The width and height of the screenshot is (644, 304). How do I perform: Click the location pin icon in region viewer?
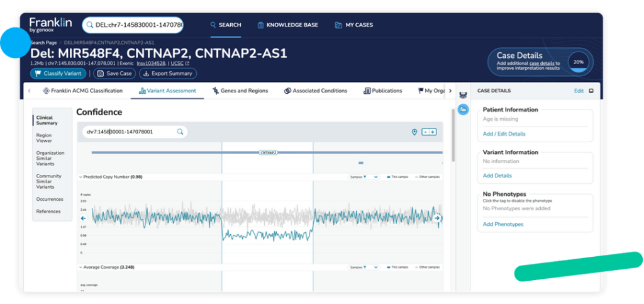click(414, 132)
